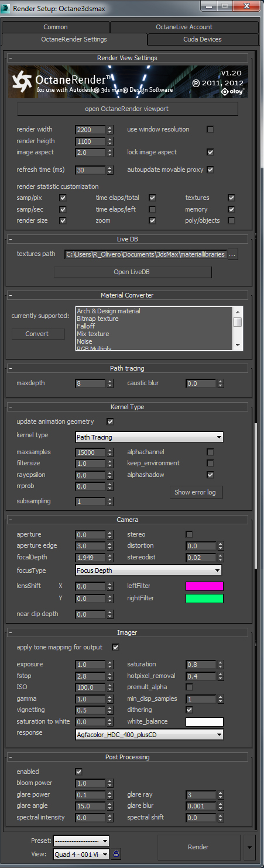Open the response film dropdown
Image resolution: width=264 pixels, height=868 pixels.
[x=149, y=734]
